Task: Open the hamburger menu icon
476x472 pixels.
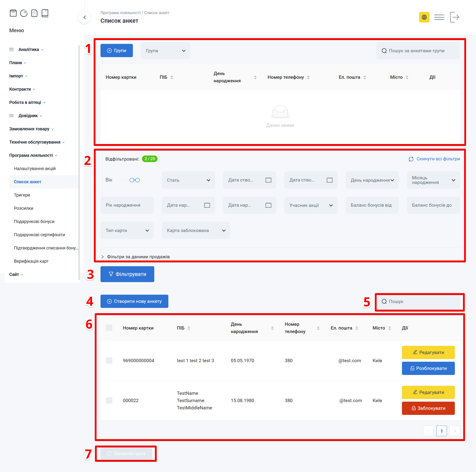Action: pyautogui.click(x=439, y=17)
